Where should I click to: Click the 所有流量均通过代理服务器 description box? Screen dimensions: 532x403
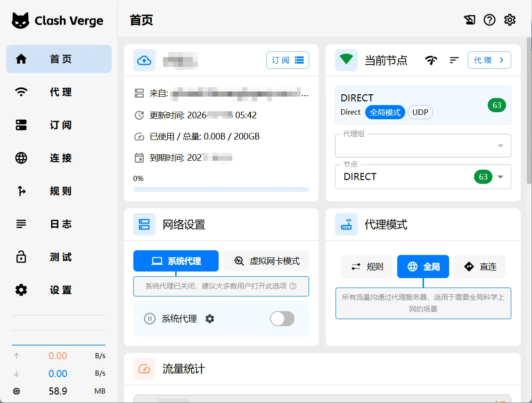point(423,303)
